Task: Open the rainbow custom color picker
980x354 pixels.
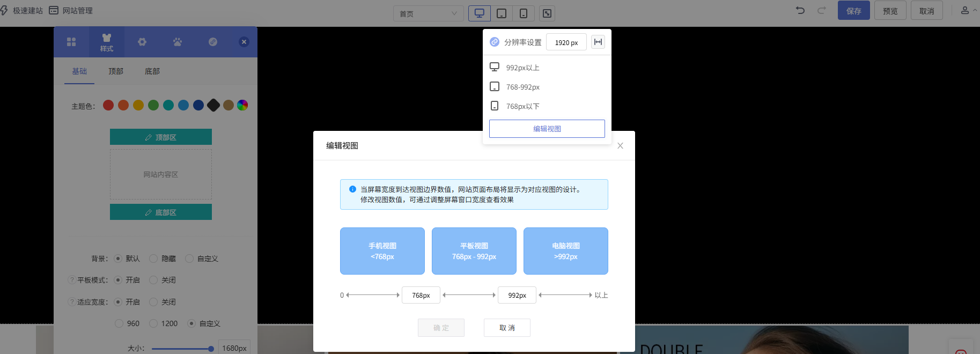Action: (x=242, y=105)
